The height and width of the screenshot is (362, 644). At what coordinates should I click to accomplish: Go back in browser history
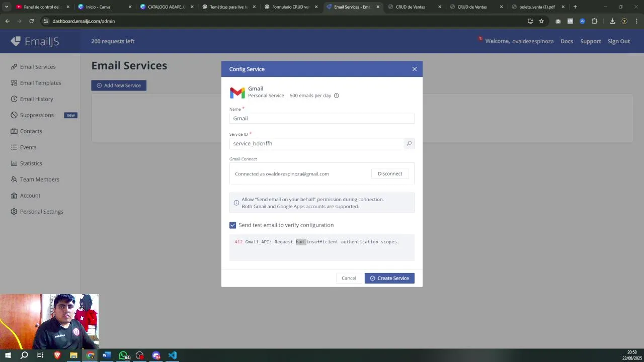click(x=7, y=21)
